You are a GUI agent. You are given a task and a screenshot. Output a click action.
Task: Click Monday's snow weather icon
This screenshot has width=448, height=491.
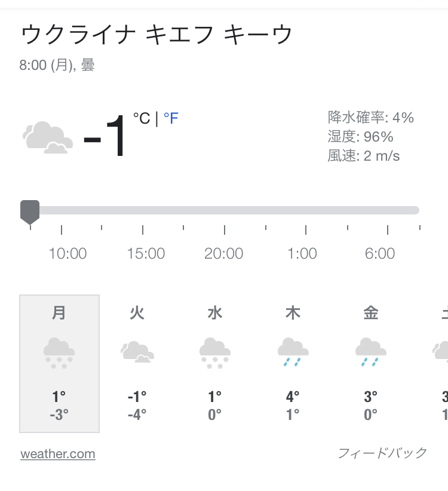point(59,352)
